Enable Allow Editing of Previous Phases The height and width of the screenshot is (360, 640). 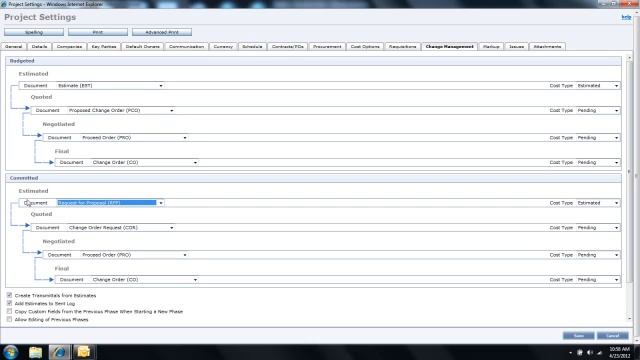[x=9, y=320]
